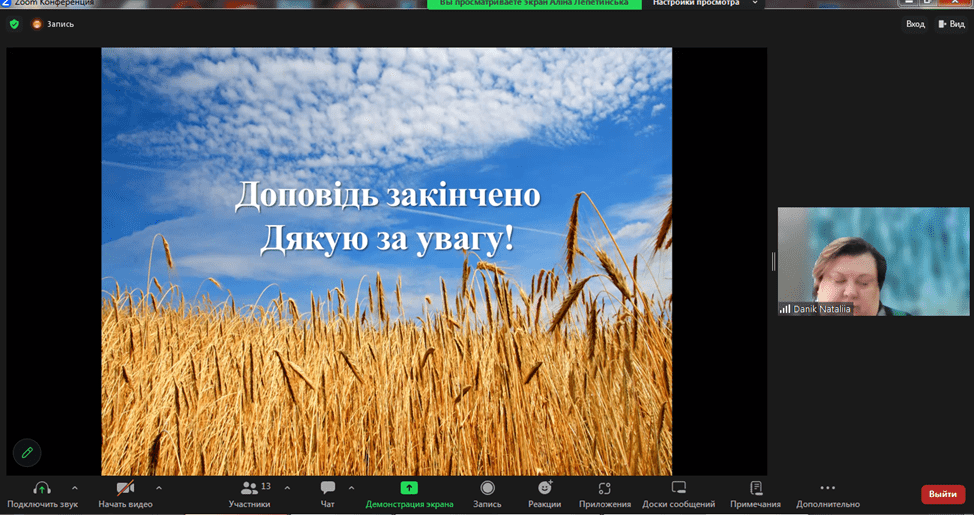Click the green encryption shield icon
974x515 pixels.
click(x=14, y=24)
